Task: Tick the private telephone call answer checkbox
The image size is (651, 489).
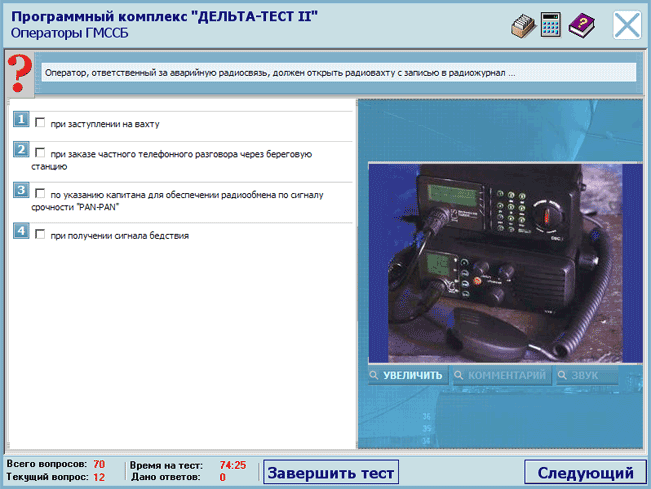Action: pyautogui.click(x=40, y=153)
